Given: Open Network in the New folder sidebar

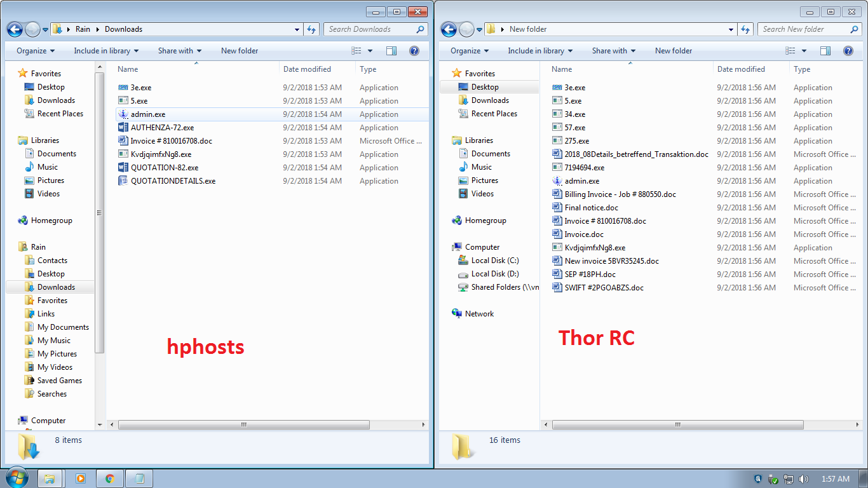Looking at the screenshot, I should coord(472,314).
